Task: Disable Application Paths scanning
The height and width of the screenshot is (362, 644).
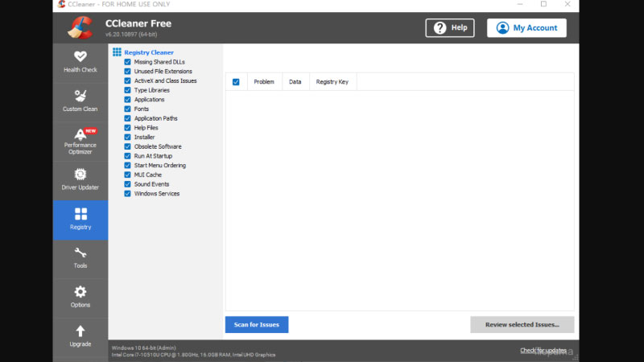Action: click(x=127, y=118)
